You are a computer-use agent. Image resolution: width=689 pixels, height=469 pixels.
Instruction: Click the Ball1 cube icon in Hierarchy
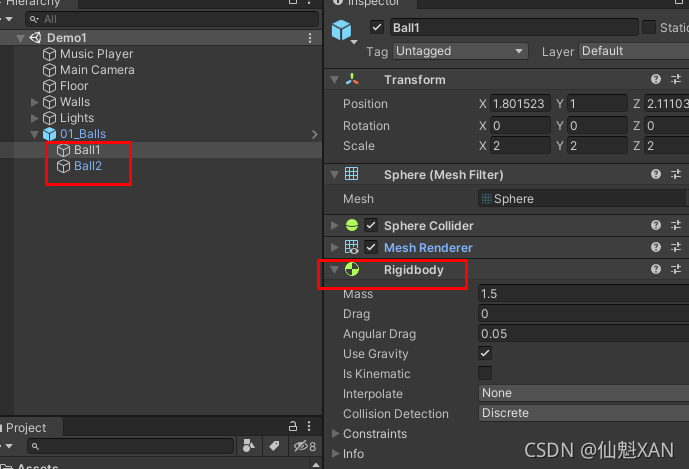[63, 150]
